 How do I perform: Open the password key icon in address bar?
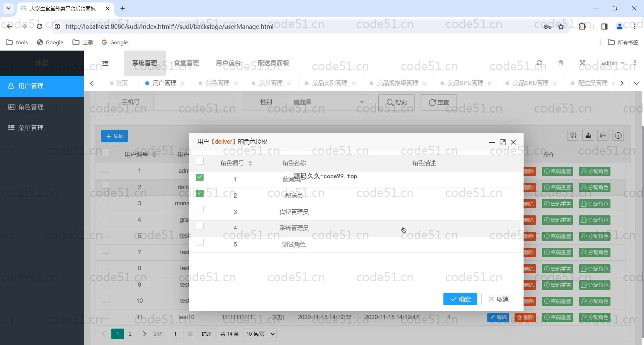(547, 26)
